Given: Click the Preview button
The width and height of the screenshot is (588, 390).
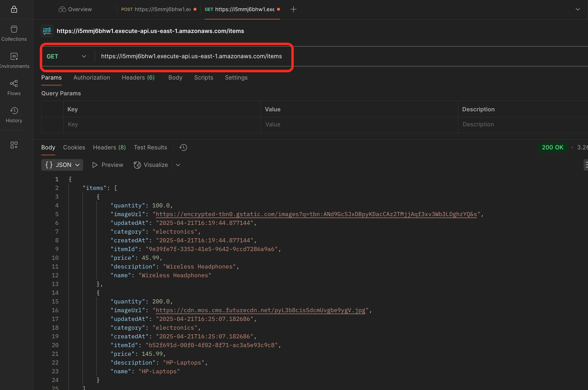Looking at the screenshot, I should click(107, 165).
